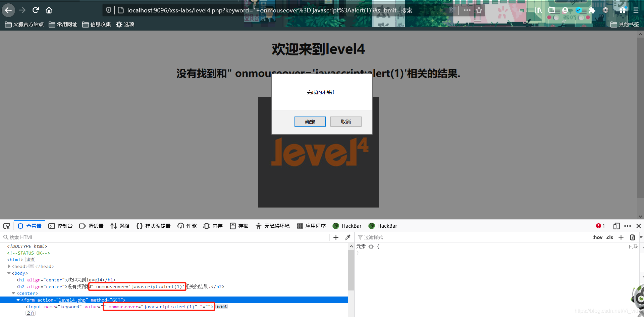This screenshot has width=644, height=317.
Task: Open the puzzle-piece extensions icon
Action: tap(592, 10)
